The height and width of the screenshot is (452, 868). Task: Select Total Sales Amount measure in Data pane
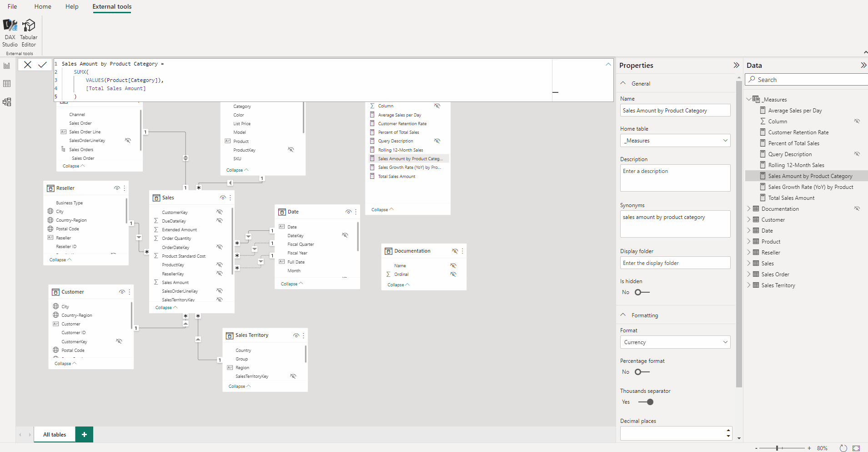click(791, 198)
